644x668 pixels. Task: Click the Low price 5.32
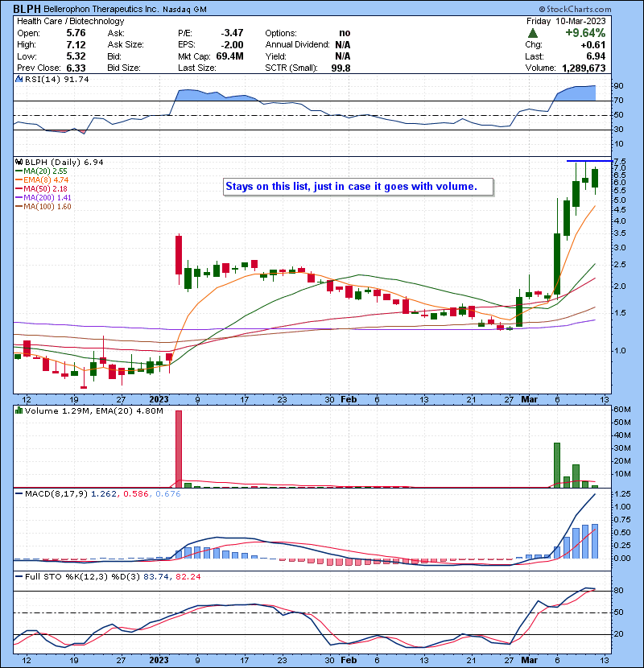click(76, 56)
